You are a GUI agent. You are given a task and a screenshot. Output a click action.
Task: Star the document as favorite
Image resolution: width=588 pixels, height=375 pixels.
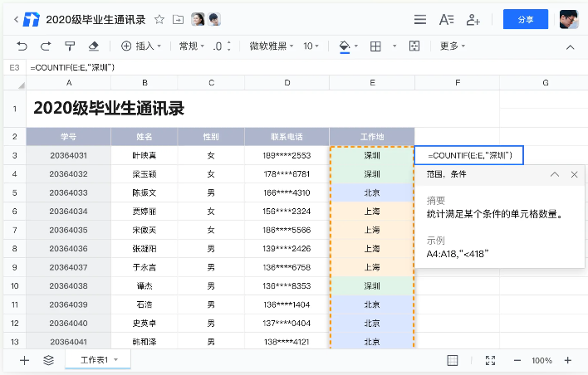click(x=159, y=19)
